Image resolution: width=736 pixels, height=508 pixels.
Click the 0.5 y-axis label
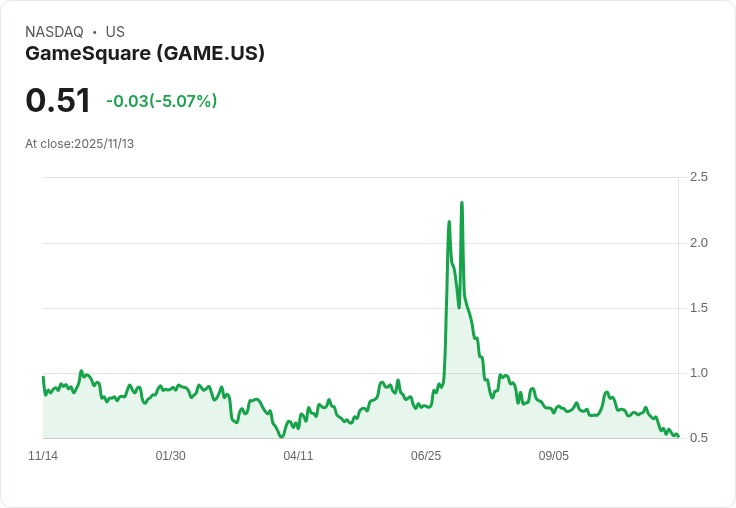[698, 438]
